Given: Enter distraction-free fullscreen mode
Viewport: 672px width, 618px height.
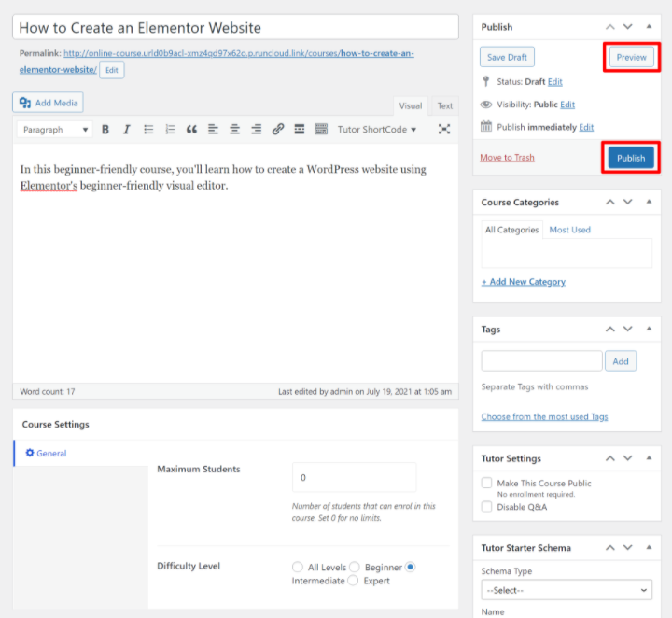Looking at the screenshot, I should (444, 130).
